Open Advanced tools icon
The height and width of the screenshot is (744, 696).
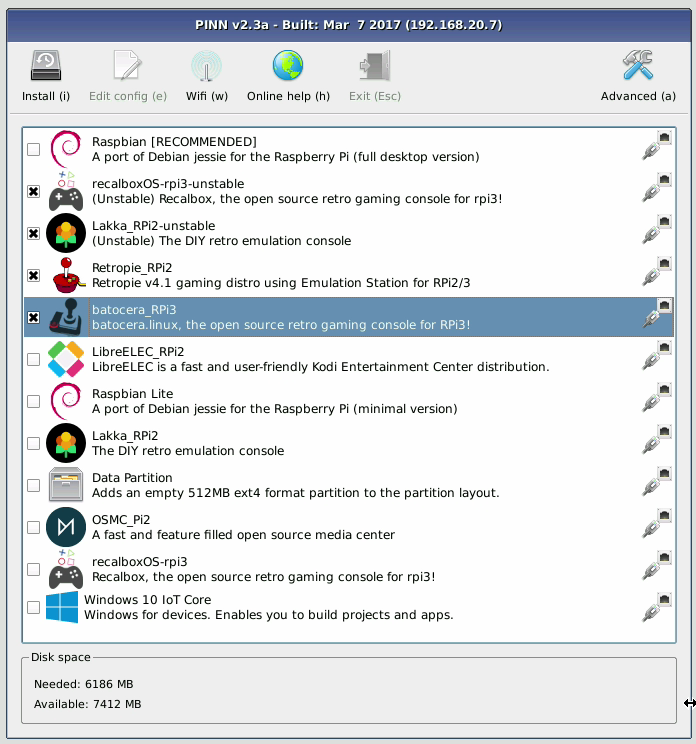[638, 65]
